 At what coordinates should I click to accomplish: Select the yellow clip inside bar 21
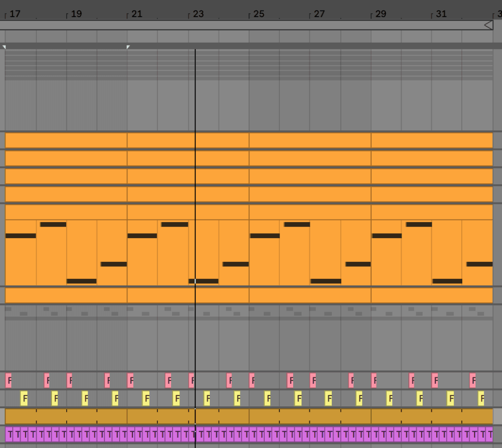point(146,398)
